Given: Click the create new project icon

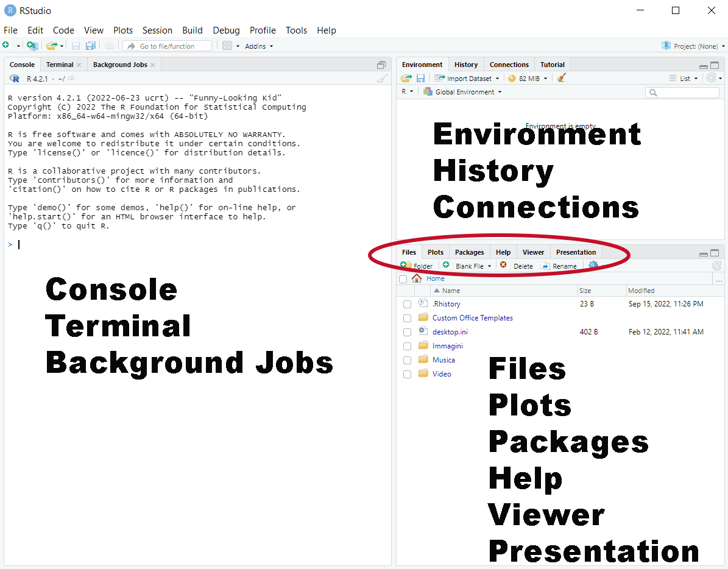Looking at the screenshot, I should (32, 46).
